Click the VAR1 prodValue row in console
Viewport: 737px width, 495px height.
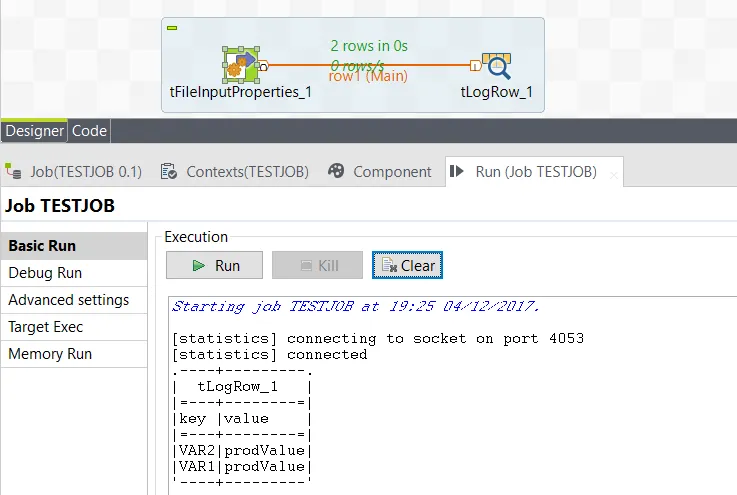(x=242, y=466)
